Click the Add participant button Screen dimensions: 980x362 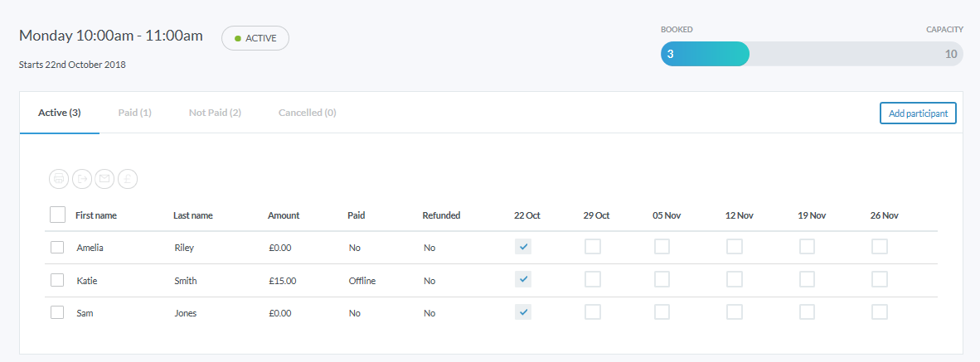(918, 113)
